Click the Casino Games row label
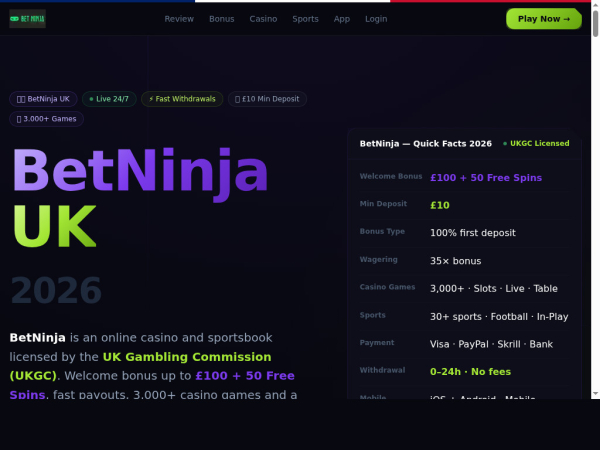This screenshot has width=600, height=450. [x=387, y=287]
